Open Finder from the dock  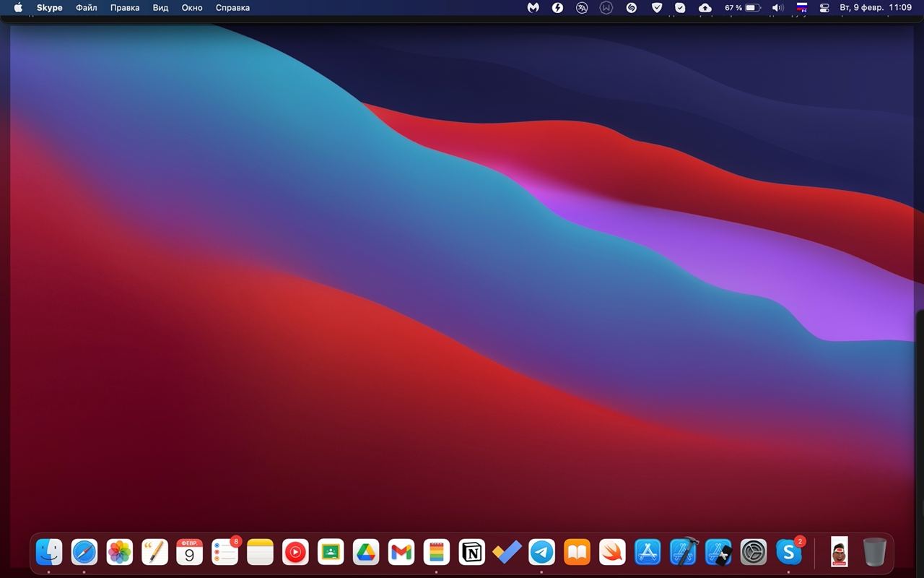coord(49,553)
